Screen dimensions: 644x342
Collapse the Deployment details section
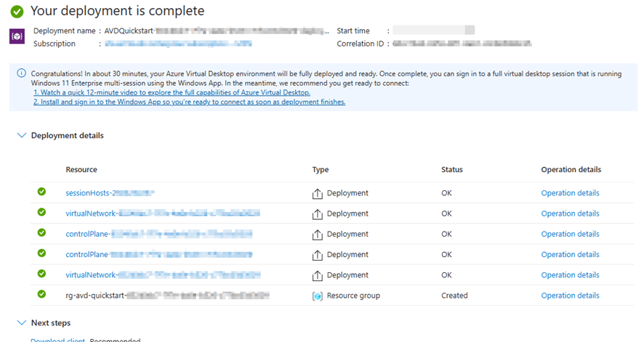(21, 136)
